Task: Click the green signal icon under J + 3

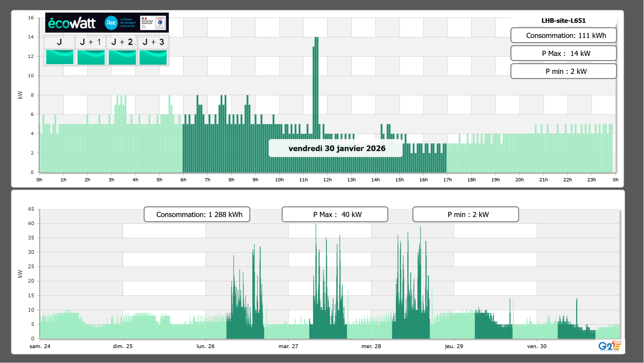Action: tap(153, 57)
